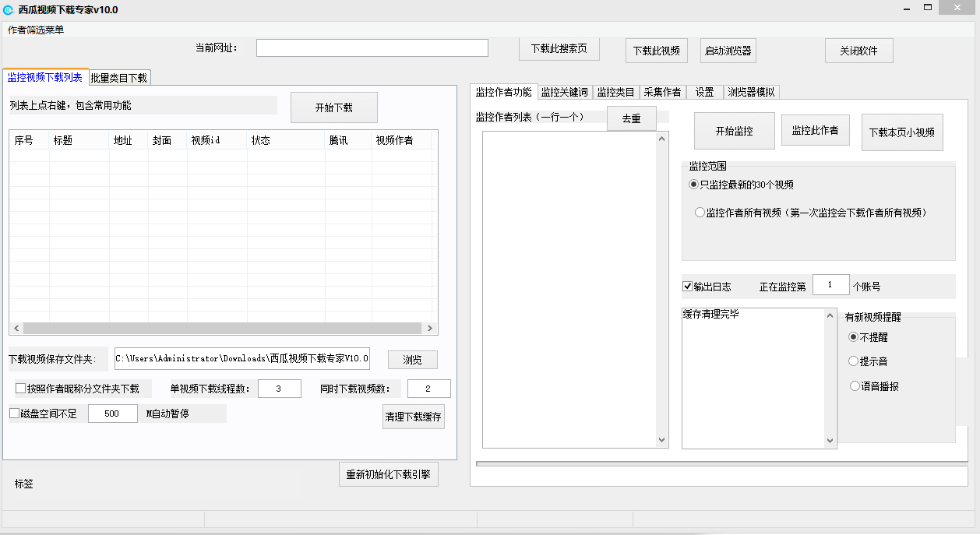
Task: Click download table scroll right arrow
Action: [431, 329]
